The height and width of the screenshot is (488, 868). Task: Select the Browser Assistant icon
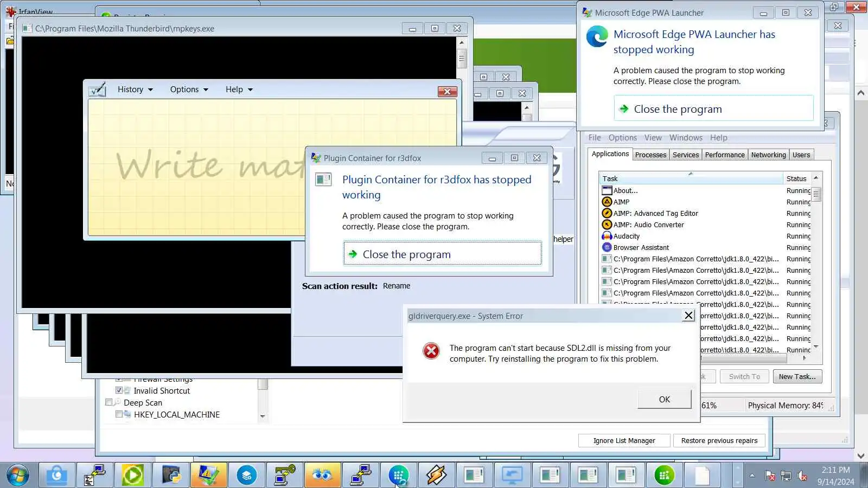tap(607, 247)
